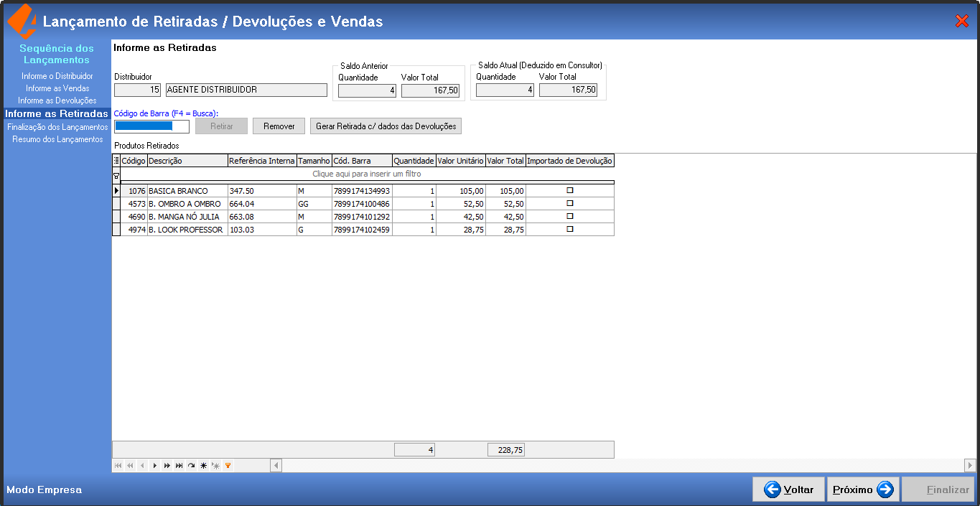Click Gerar Retirada c/ dados das Devoluções
The image size is (980, 506).
386,126
